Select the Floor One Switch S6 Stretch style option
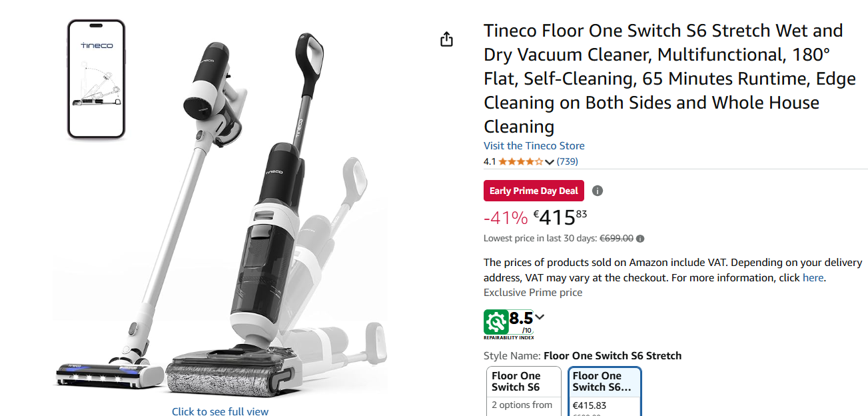 pyautogui.click(x=605, y=391)
